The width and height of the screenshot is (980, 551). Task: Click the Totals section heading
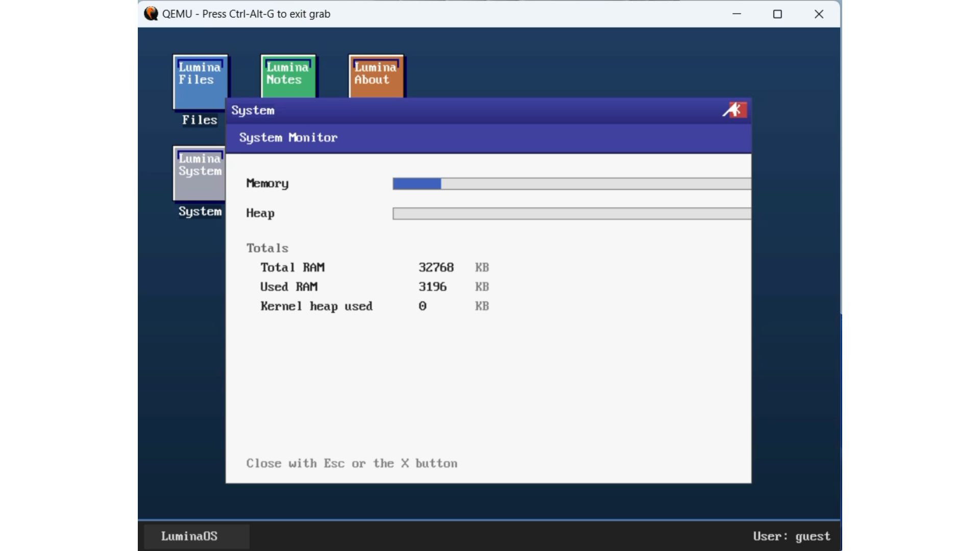click(267, 248)
